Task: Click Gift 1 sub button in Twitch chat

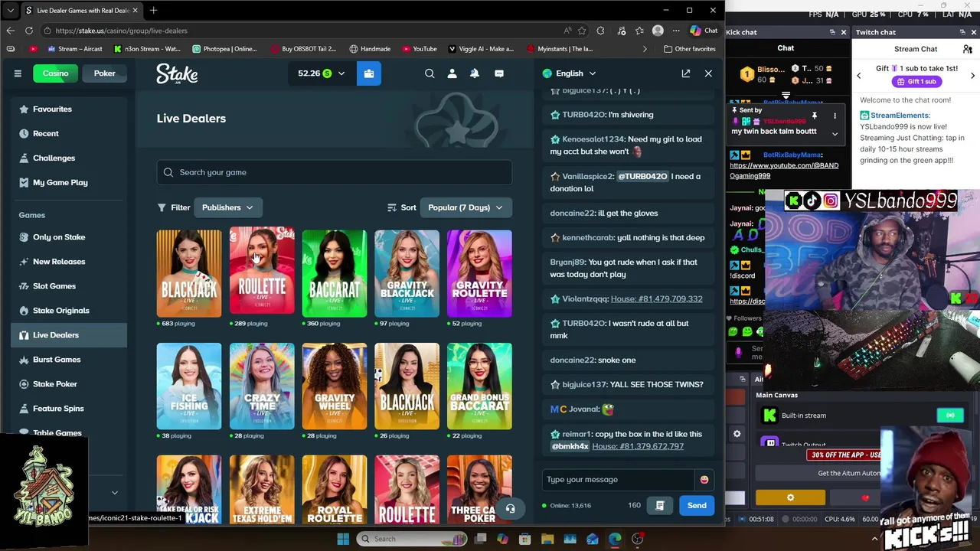Action: [916, 81]
